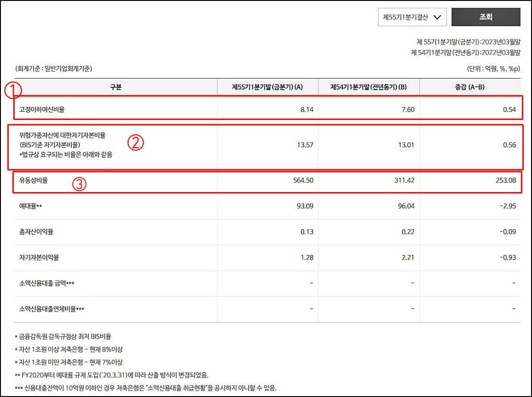Click the liquidity value 564.50
The image size is (532, 397).
click(x=303, y=181)
